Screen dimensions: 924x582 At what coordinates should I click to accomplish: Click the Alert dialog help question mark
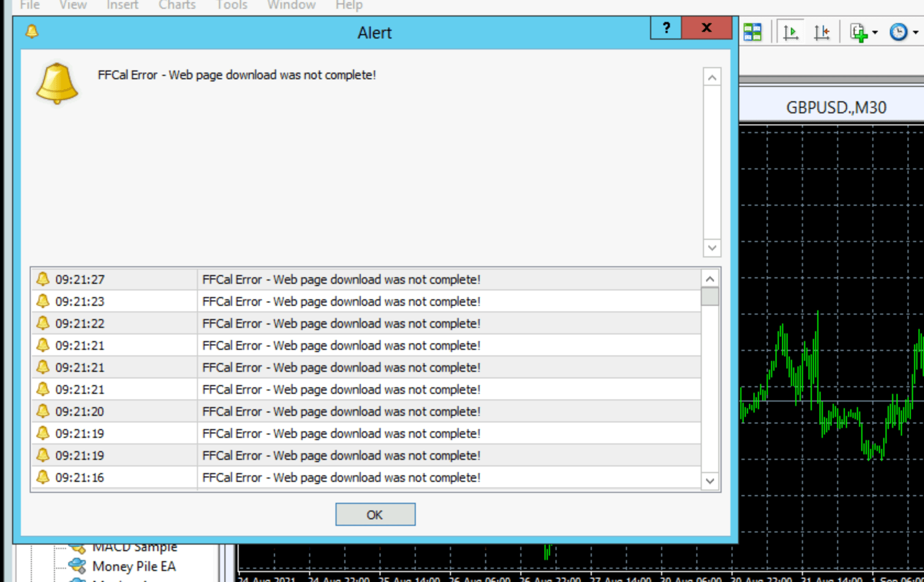[x=666, y=28]
